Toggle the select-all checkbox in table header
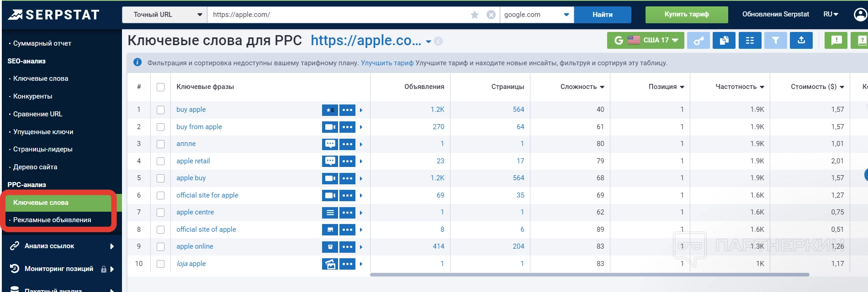868x292 pixels. pos(160,87)
